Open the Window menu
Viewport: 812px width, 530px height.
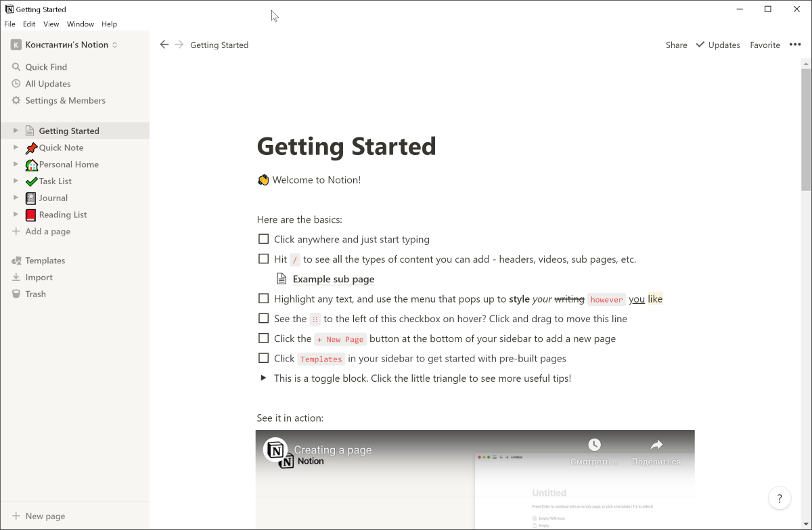(x=81, y=24)
